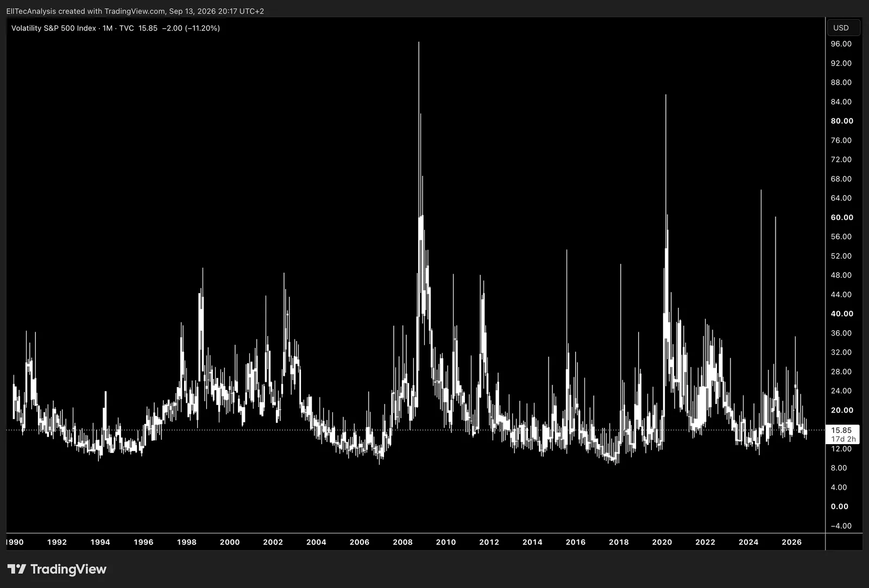Click the 2010 time axis label

click(x=446, y=542)
